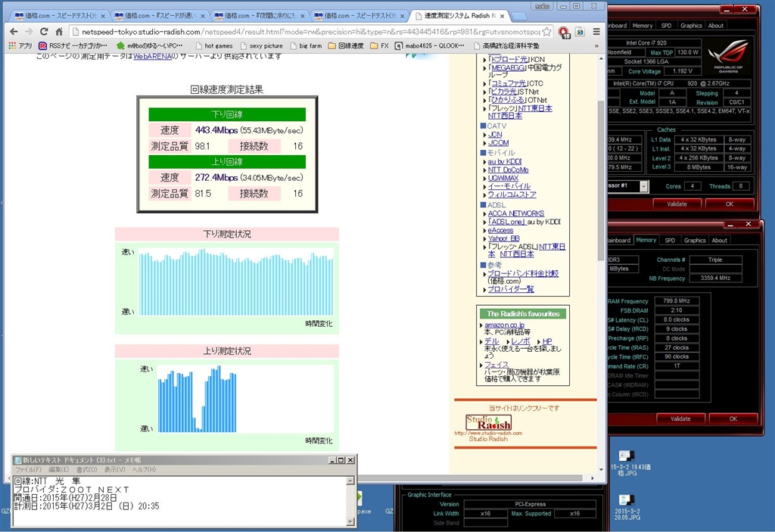
Task: Open the 表示(V) menu in Notepad
Action: pyautogui.click(x=114, y=469)
